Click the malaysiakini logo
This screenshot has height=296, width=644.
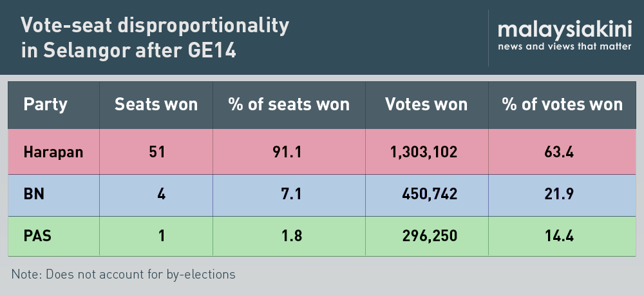click(564, 30)
